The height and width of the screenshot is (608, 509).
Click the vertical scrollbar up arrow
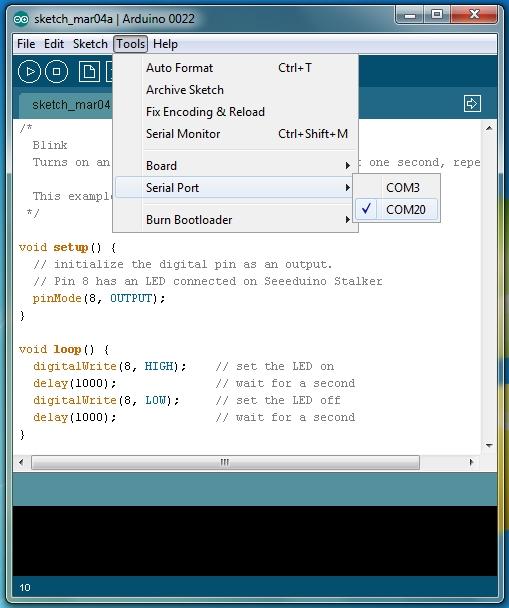[x=489, y=128]
